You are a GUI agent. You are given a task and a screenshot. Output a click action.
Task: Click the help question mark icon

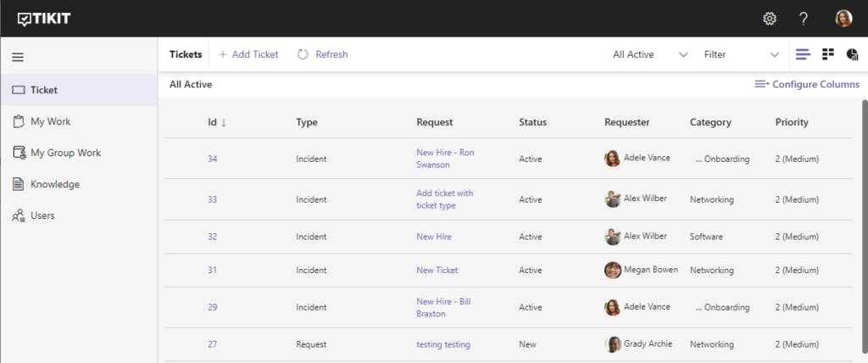(x=804, y=19)
